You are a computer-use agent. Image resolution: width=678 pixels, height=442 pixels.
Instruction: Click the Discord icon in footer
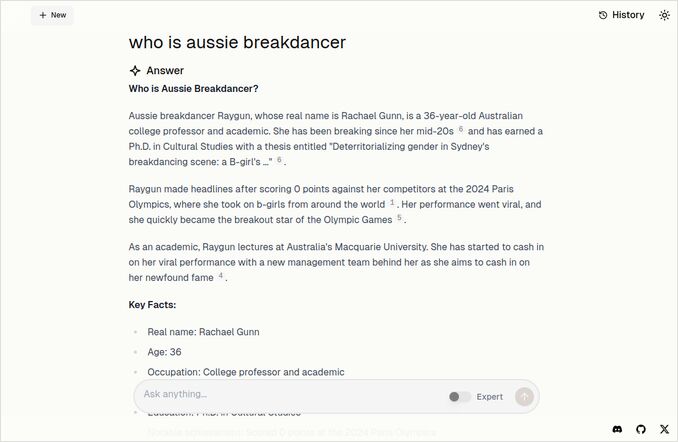point(617,429)
